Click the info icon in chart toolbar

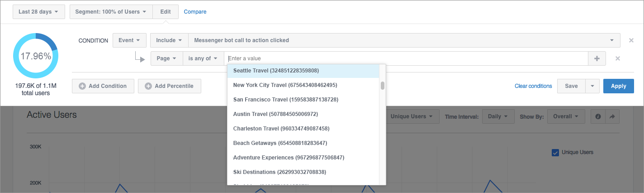point(598,116)
